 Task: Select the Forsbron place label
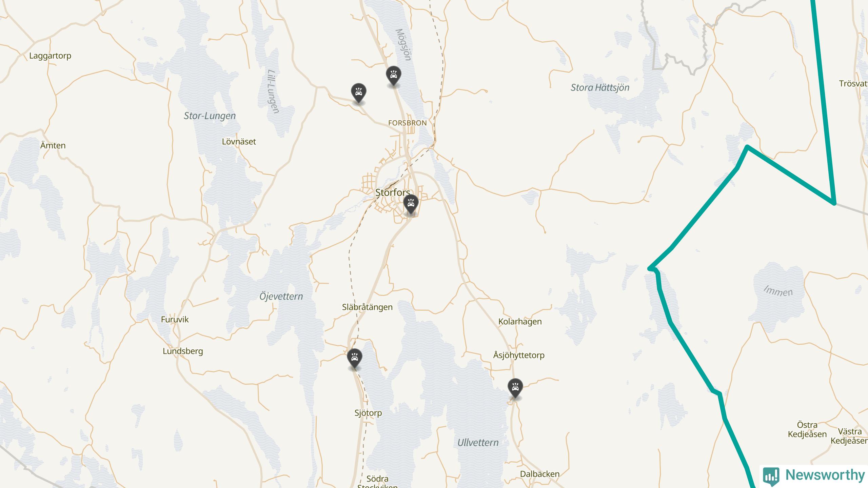[408, 123]
